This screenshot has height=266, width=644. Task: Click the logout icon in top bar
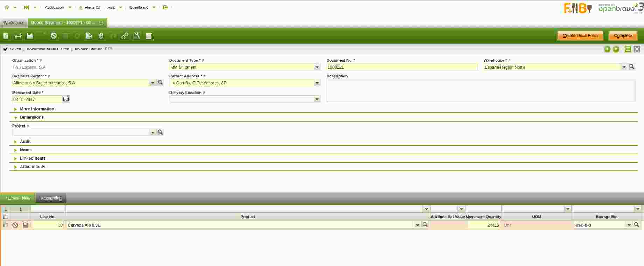click(x=166, y=7)
